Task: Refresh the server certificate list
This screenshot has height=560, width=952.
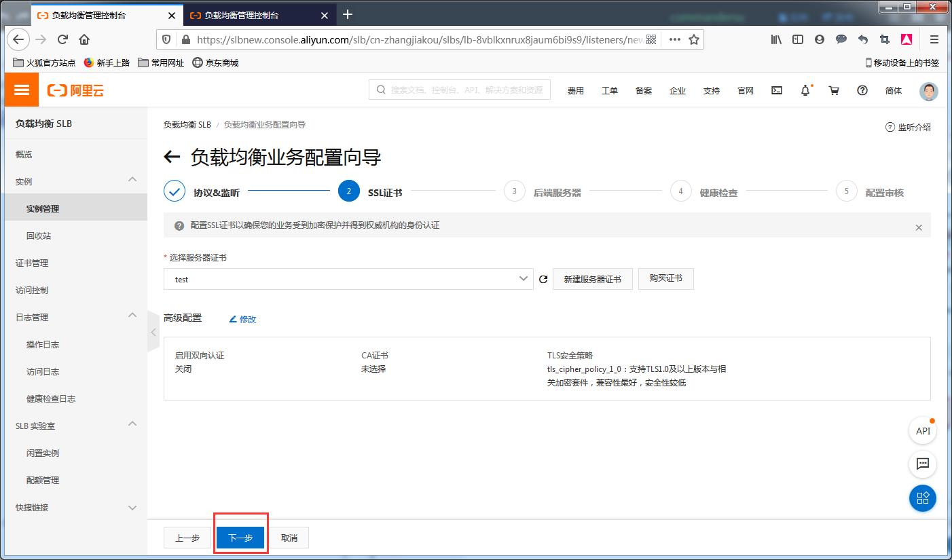Action: click(x=543, y=278)
